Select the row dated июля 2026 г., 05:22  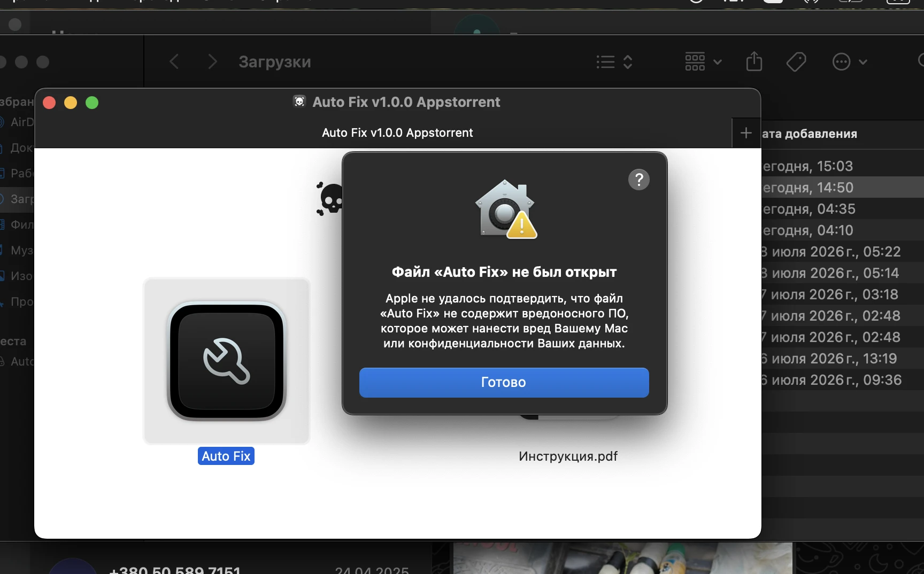pyautogui.click(x=843, y=252)
